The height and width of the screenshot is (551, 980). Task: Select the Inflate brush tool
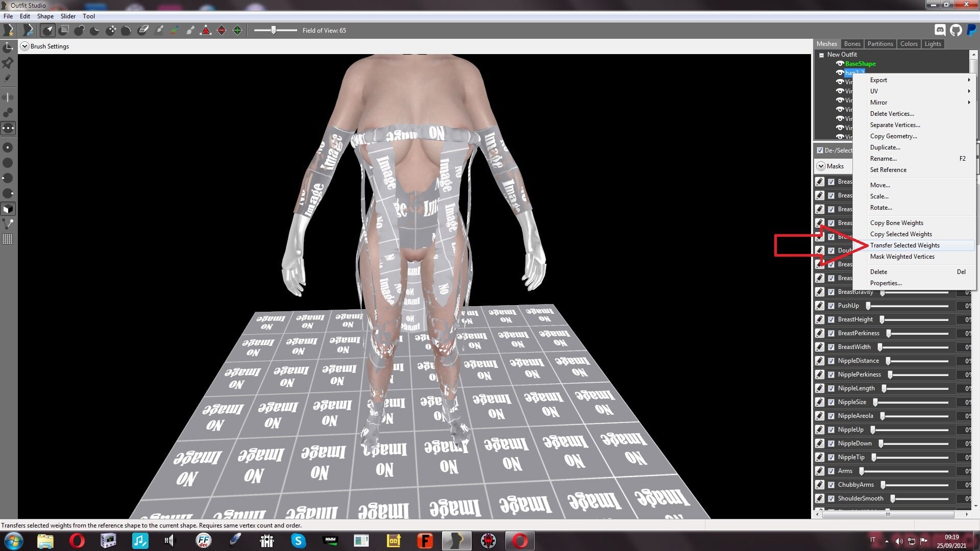pyautogui.click(x=80, y=30)
